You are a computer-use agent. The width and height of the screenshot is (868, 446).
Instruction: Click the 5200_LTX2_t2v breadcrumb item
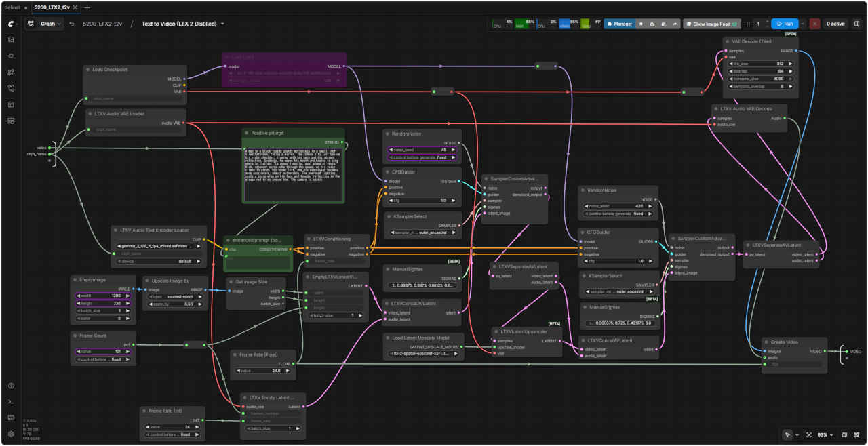coord(102,24)
